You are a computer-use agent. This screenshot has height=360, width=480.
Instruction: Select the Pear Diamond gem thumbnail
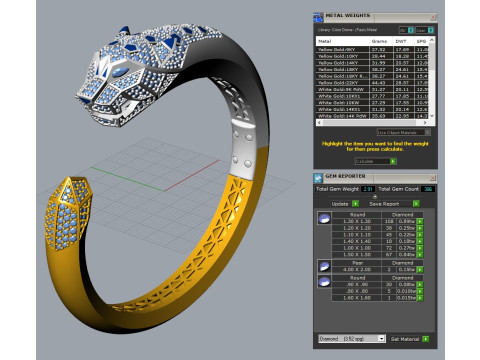[x=324, y=266]
